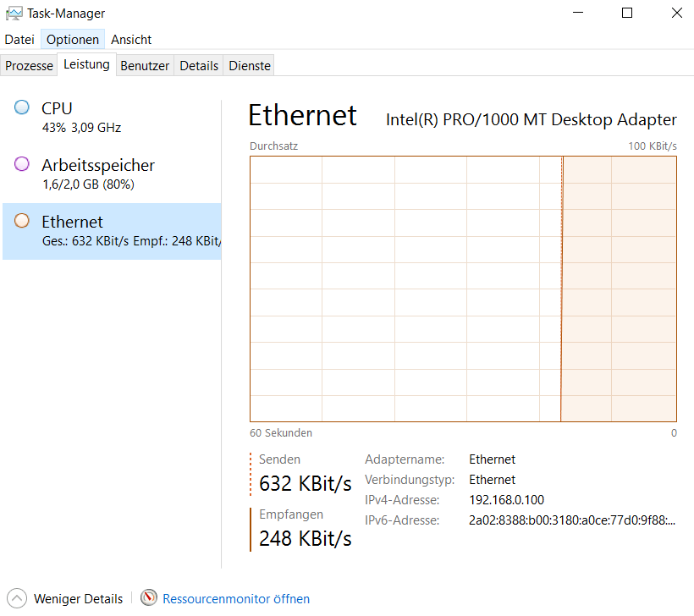Switch to the Benutzer tab
Screen dimensions: 694x616
tap(145, 65)
